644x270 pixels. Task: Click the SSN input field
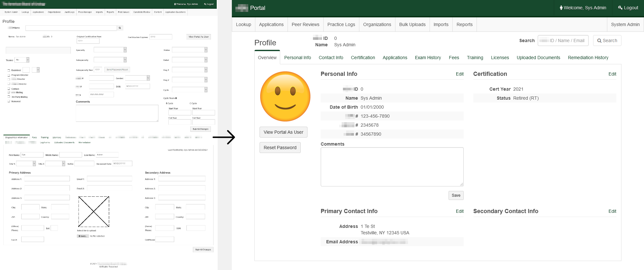[x=196, y=228]
